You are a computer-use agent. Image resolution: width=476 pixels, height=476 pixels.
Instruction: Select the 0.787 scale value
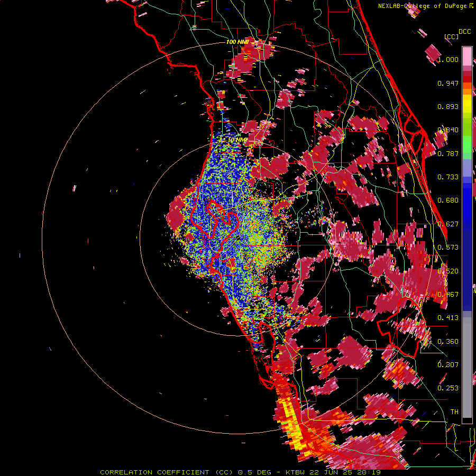448,153
